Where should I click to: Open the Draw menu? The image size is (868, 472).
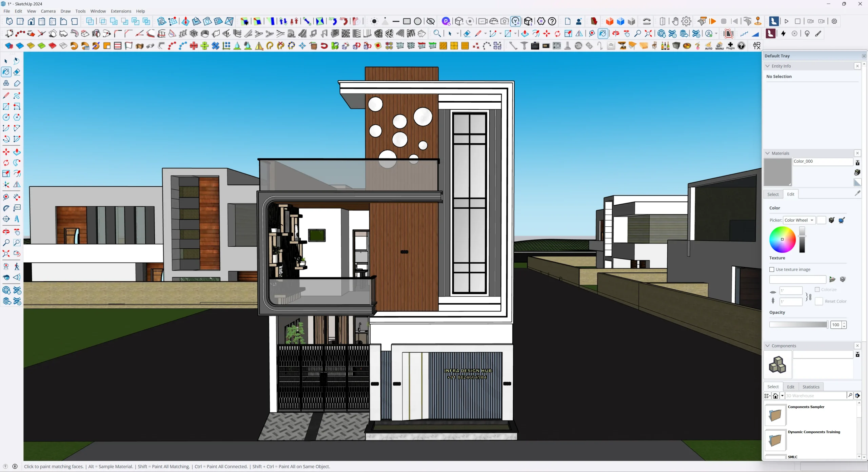pyautogui.click(x=65, y=11)
